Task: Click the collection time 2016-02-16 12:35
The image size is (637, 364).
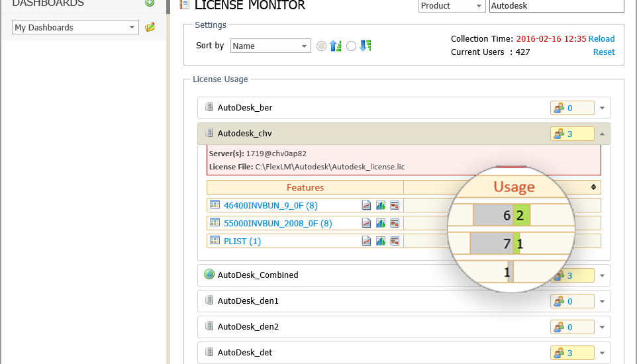Action: (x=551, y=38)
